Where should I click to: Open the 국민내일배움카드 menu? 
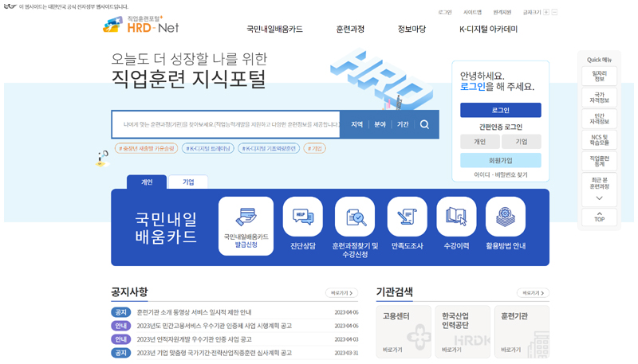(274, 29)
